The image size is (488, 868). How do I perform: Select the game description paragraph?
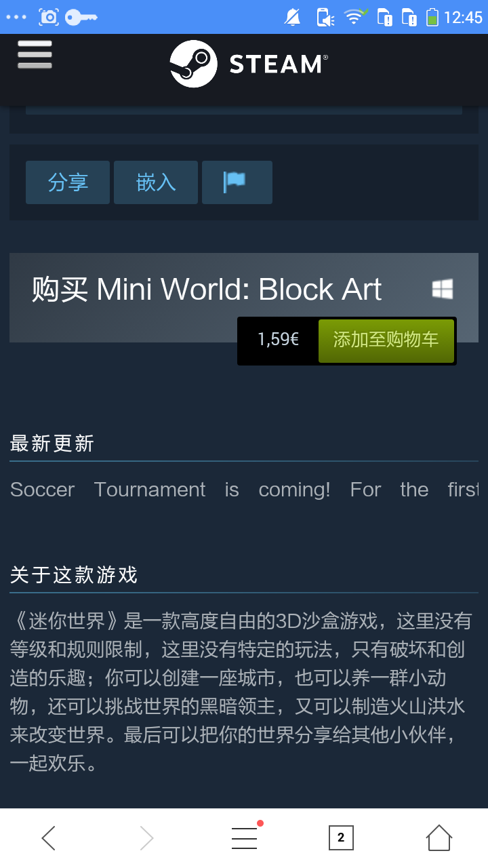click(241, 692)
